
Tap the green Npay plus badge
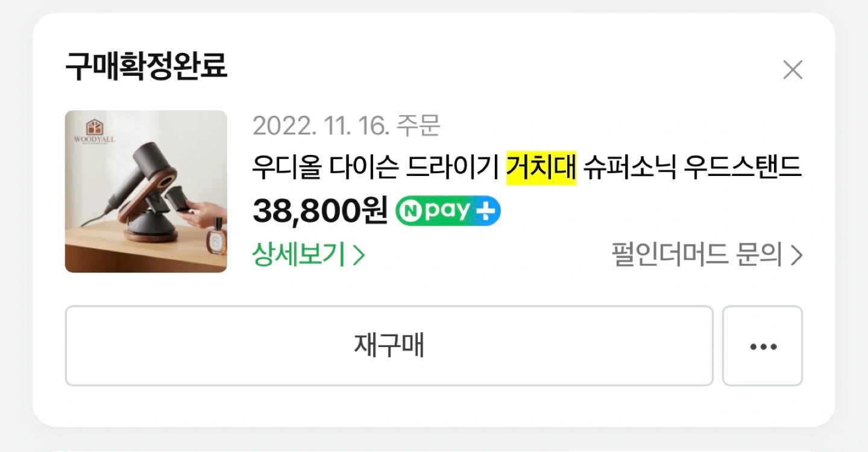448,212
